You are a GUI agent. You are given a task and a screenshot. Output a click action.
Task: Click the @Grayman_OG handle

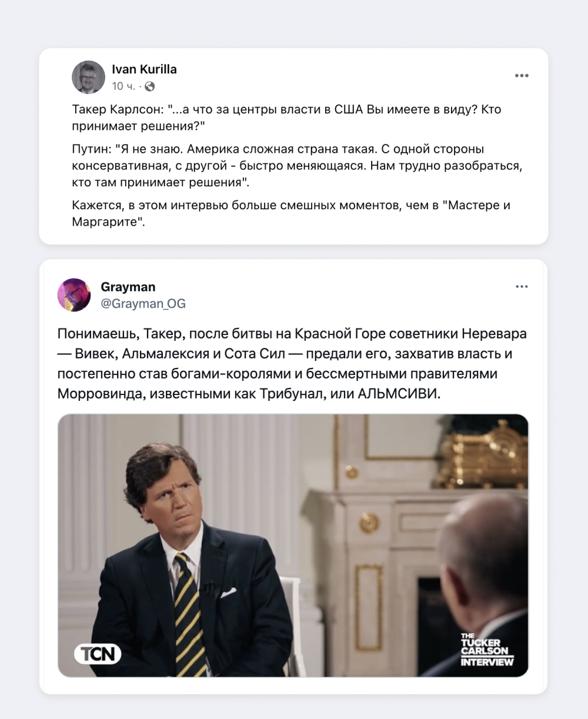143,303
